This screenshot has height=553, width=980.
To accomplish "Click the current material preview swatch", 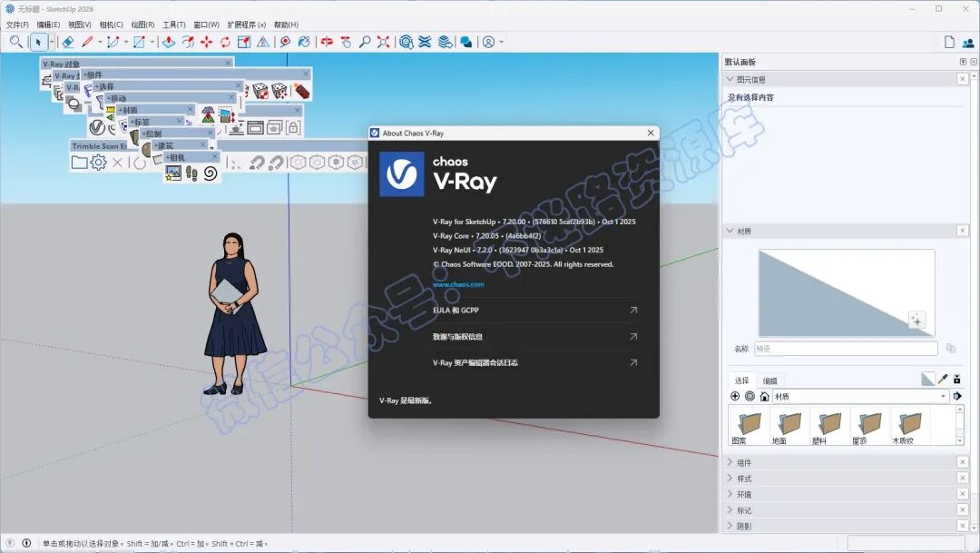I will 847,293.
